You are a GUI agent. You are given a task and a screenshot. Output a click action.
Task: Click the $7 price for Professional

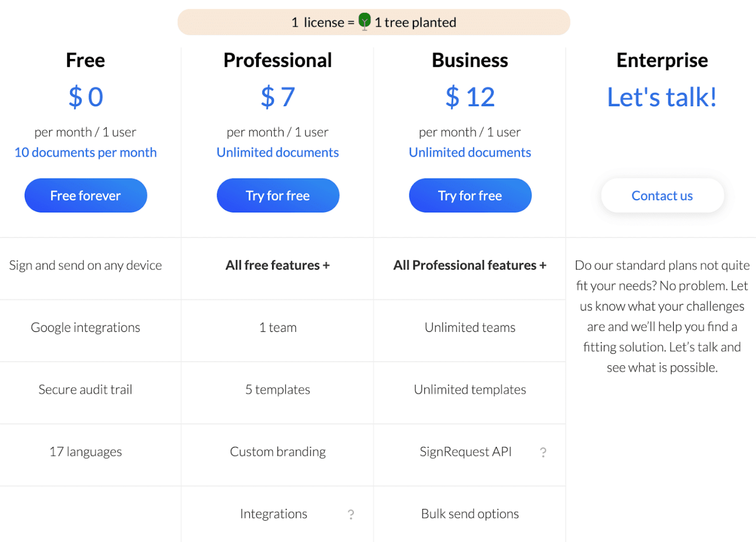[x=278, y=97]
